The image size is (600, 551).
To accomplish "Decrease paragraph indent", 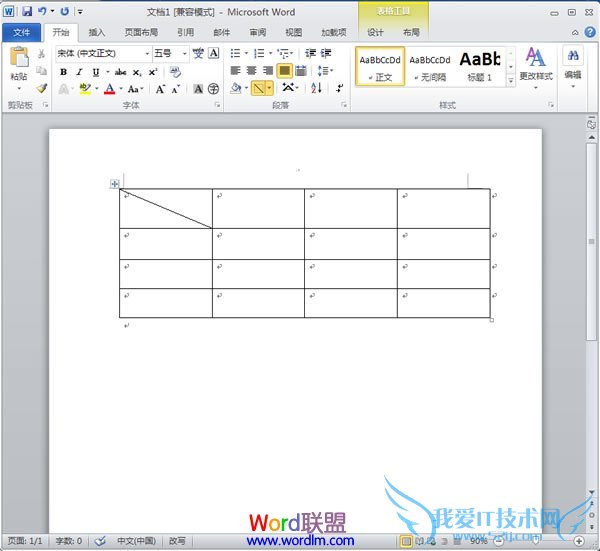I will point(310,53).
